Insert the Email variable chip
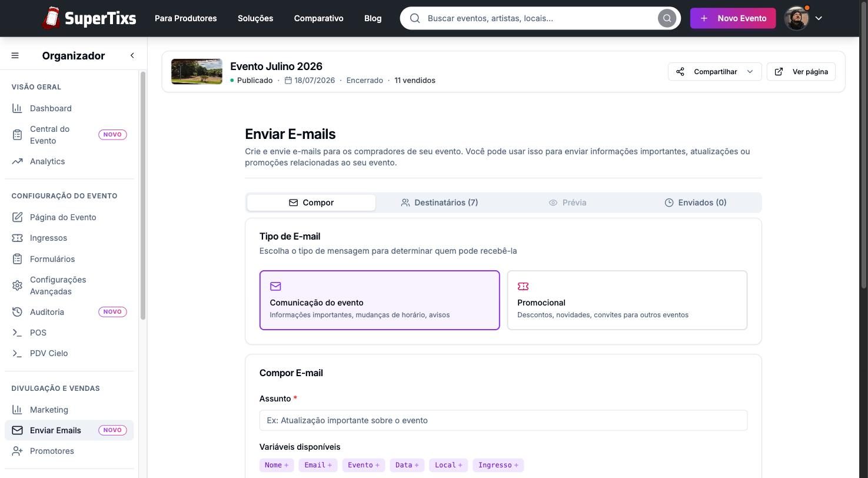 click(x=318, y=465)
